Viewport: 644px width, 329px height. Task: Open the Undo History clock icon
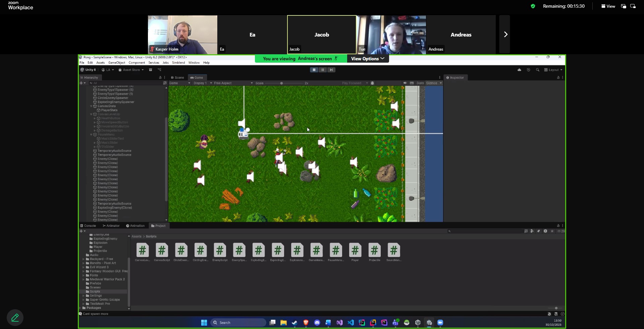[x=528, y=70]
